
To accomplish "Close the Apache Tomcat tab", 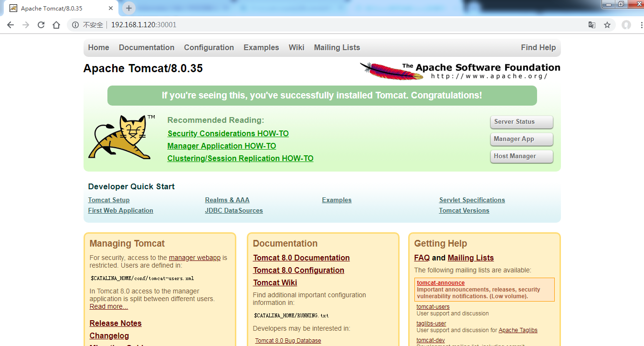I will click(111, 9).
